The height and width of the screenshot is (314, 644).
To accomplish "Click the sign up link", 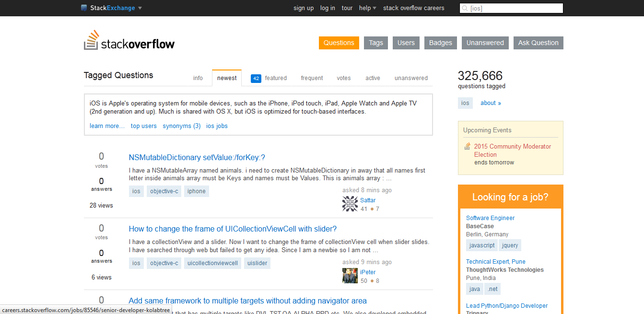I will tap(304, 8).
